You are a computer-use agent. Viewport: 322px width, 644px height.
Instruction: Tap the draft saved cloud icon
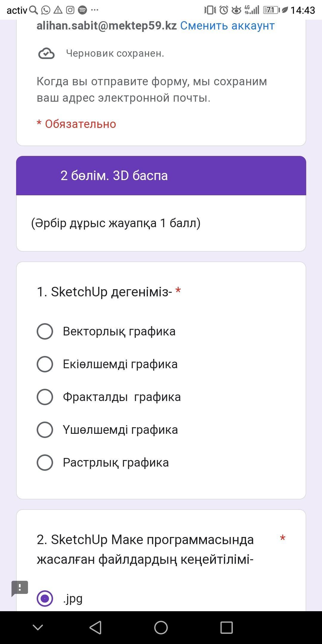46,54
